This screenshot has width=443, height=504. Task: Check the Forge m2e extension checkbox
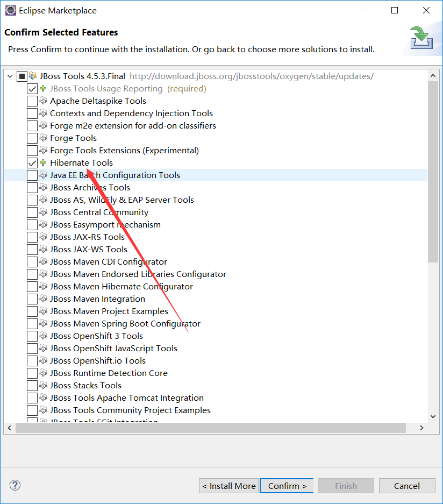pos(32,126)
